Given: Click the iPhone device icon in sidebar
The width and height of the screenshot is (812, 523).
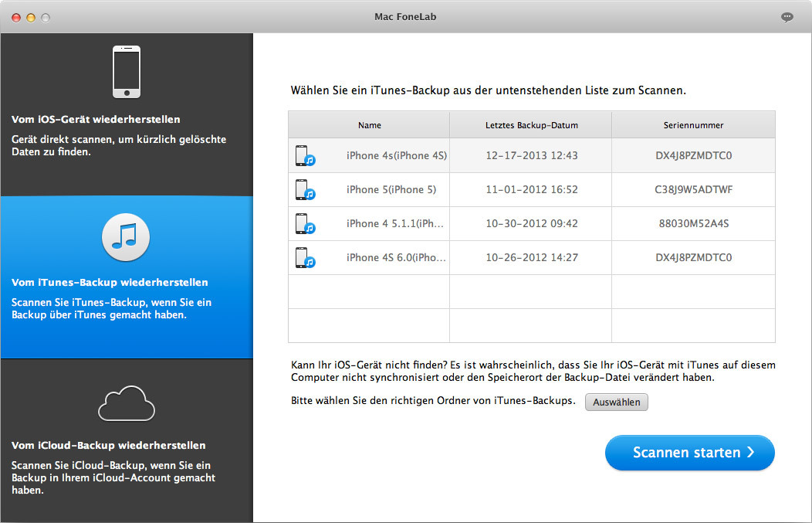Looking at the screenshot, I should 127,72.
